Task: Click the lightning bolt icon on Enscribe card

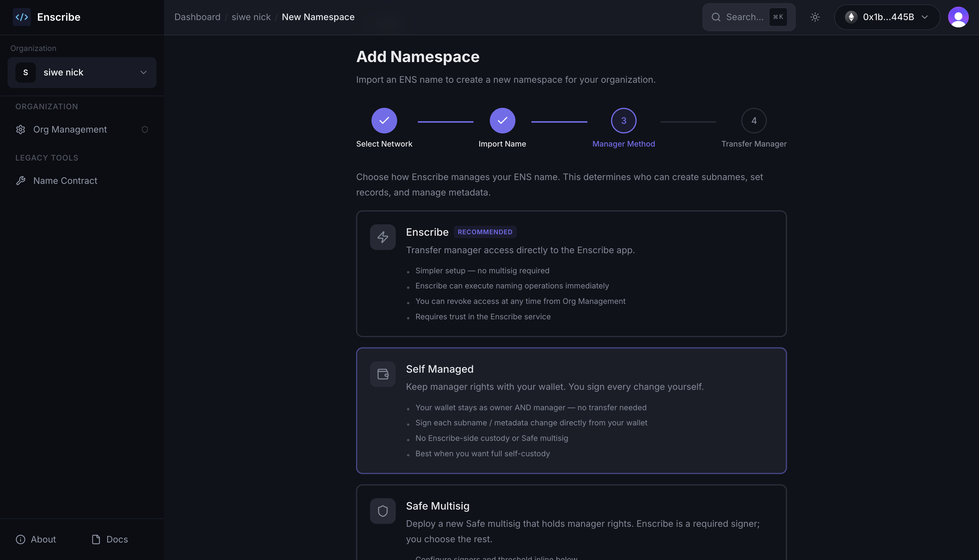Action: point(383,237)
